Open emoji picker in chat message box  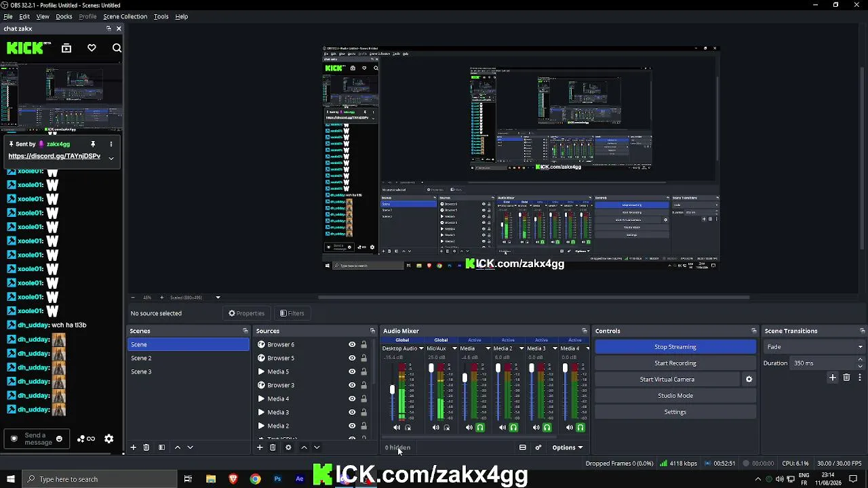pyautogui.click(x=59, y=439)
